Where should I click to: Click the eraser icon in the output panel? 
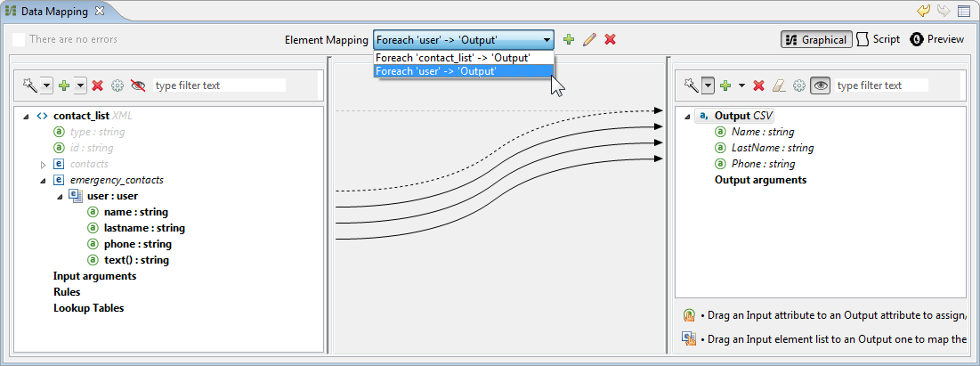click(x=779, y=85)
